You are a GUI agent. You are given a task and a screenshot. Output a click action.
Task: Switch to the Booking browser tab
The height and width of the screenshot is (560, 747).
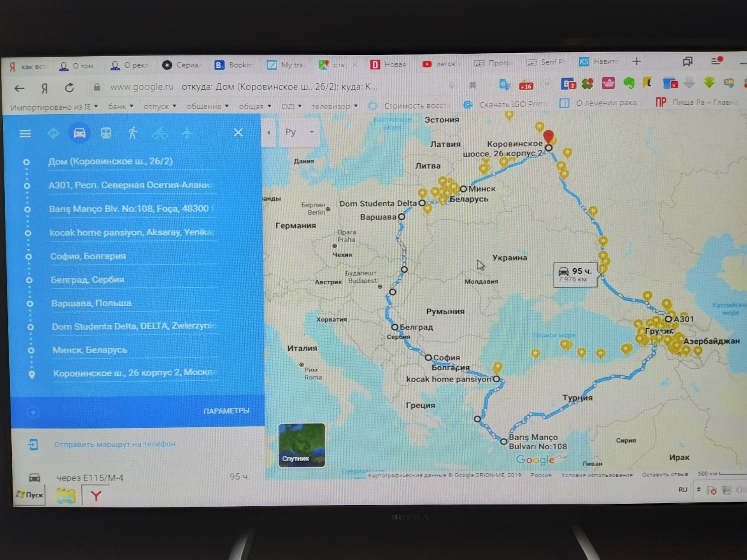click(x=233, y=65)
